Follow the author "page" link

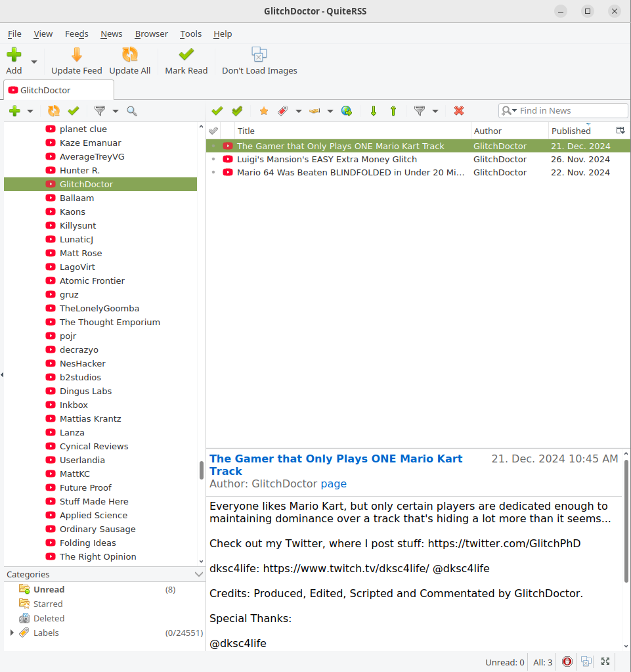tap(334, 483)
